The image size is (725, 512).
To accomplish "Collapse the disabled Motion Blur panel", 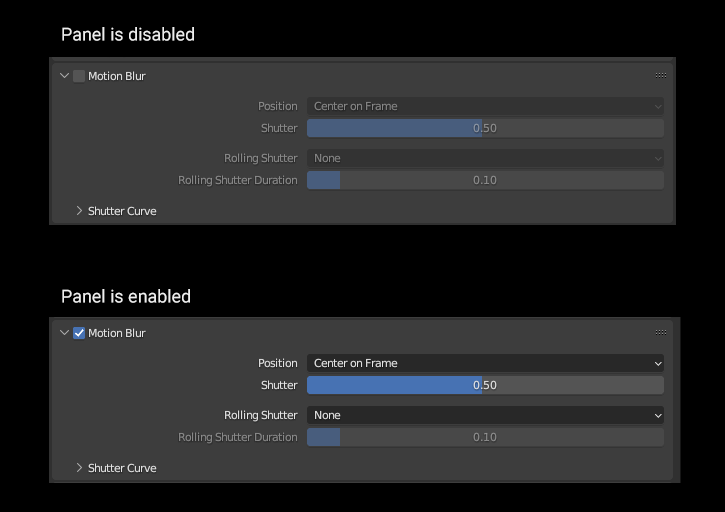I will [x=65, y=76].
